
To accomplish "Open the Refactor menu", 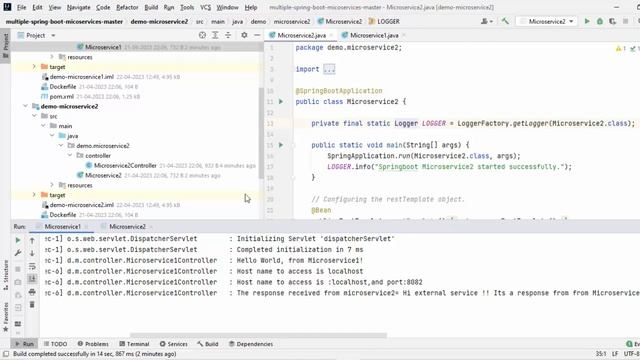I will coord(127,7).
